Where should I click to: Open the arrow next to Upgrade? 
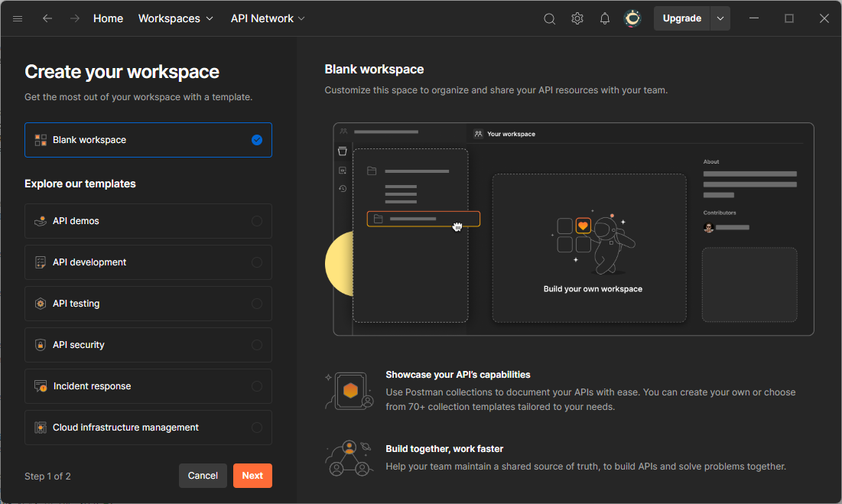(x=720, y=18)
